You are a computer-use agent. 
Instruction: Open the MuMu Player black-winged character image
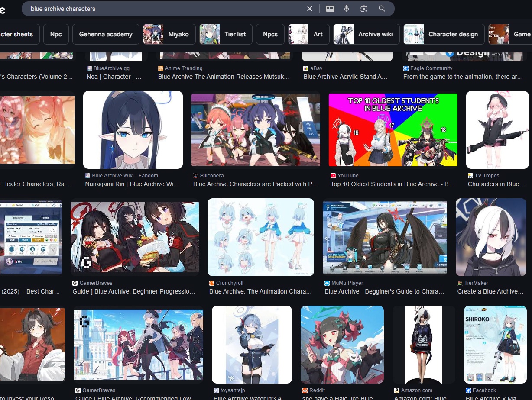385,237
